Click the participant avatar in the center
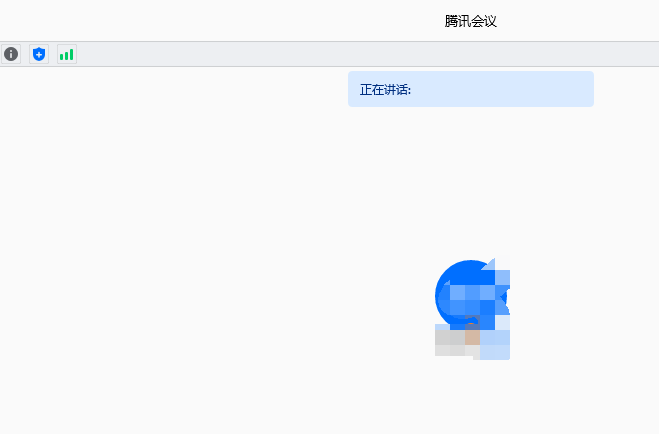Screen dimensions: 659x434 [x=472, y=308]
